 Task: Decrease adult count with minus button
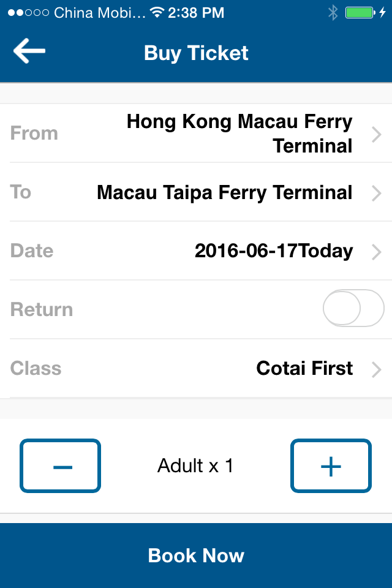(x=61, y=466)
